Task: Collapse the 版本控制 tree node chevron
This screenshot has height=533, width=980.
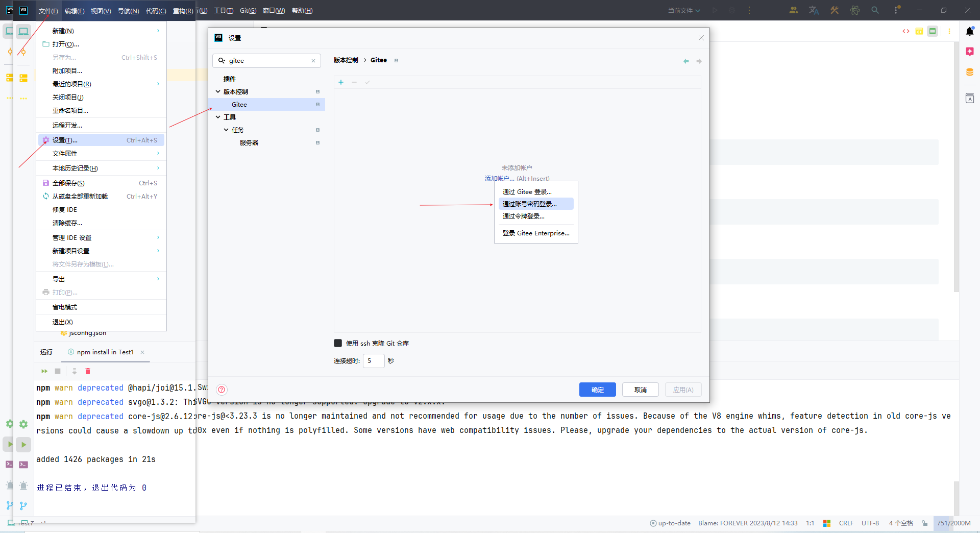Action: 218,92
